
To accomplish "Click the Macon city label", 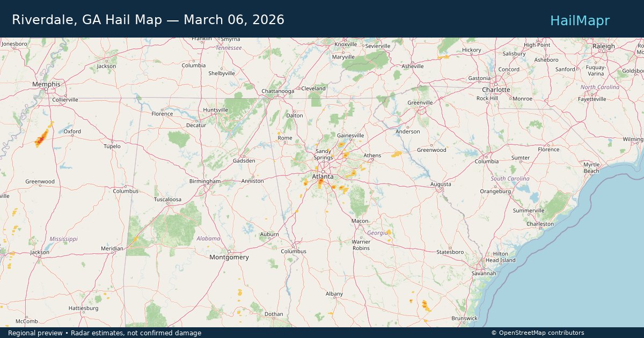I will point(360,221).
